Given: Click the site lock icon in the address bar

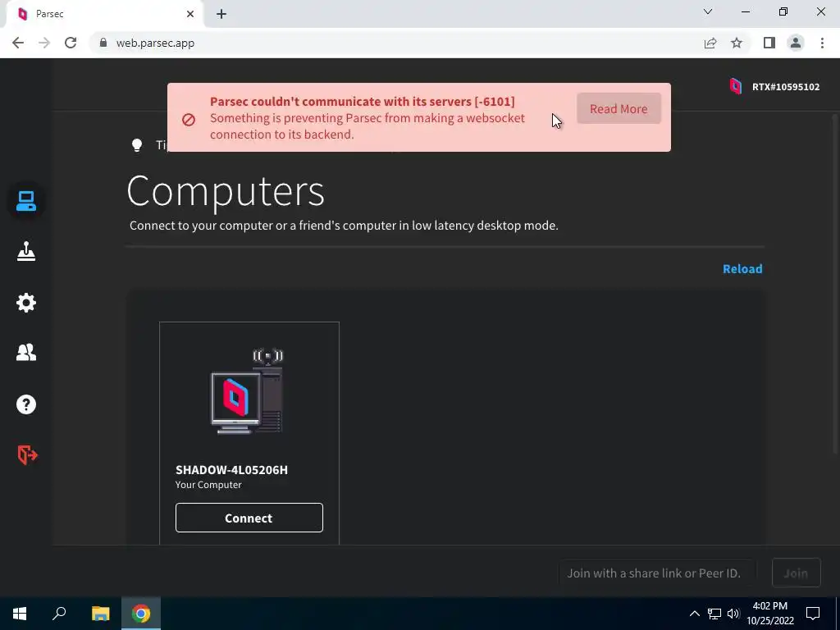Looking at the screenshot, I should tap(103, 43).
